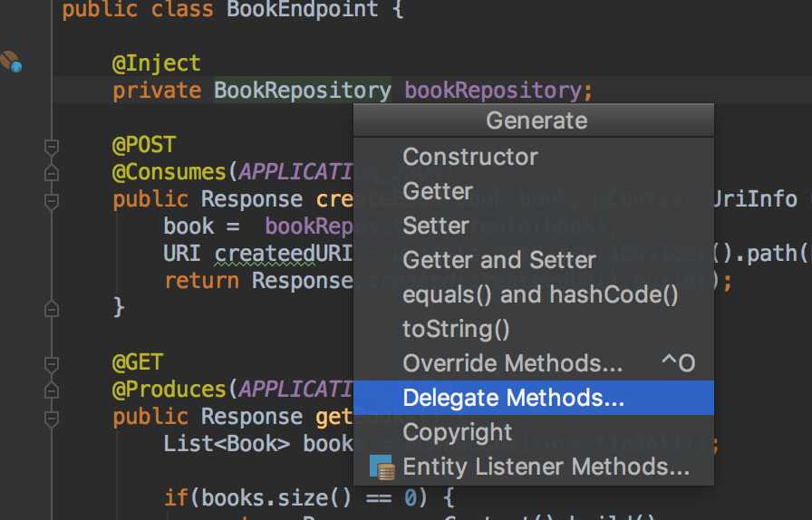The image size is (812, 520).
Task: Click the BookRepository type name
Action: (x=303, y=91)
